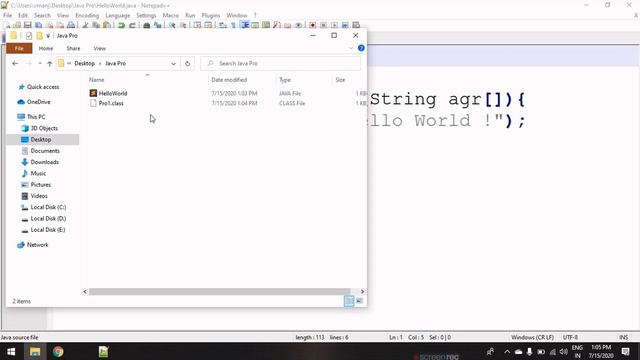Viewport: 640px width, 360px height.
Task: Click Undo arrow in Notepad++ toolbar
Action: coord(121,25)
